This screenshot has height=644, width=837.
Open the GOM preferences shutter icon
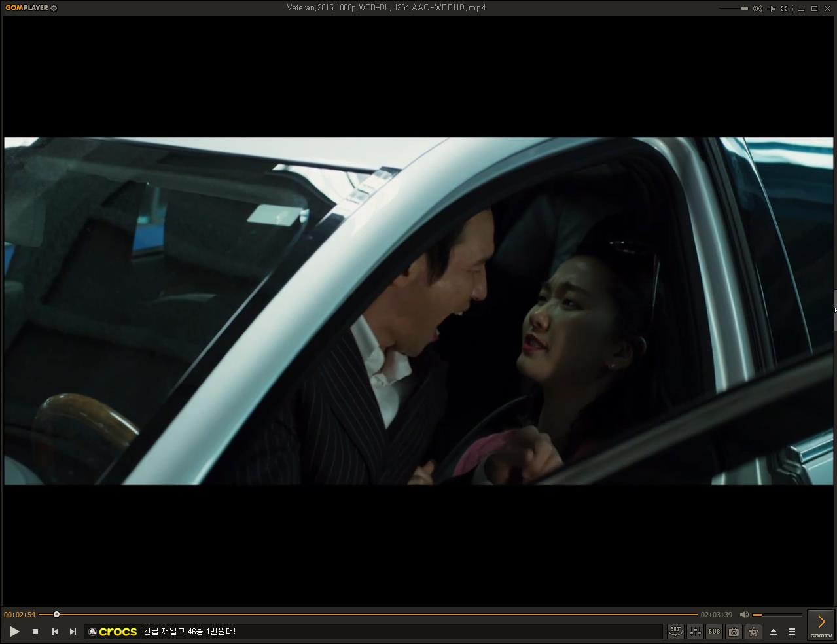point(753,632)
